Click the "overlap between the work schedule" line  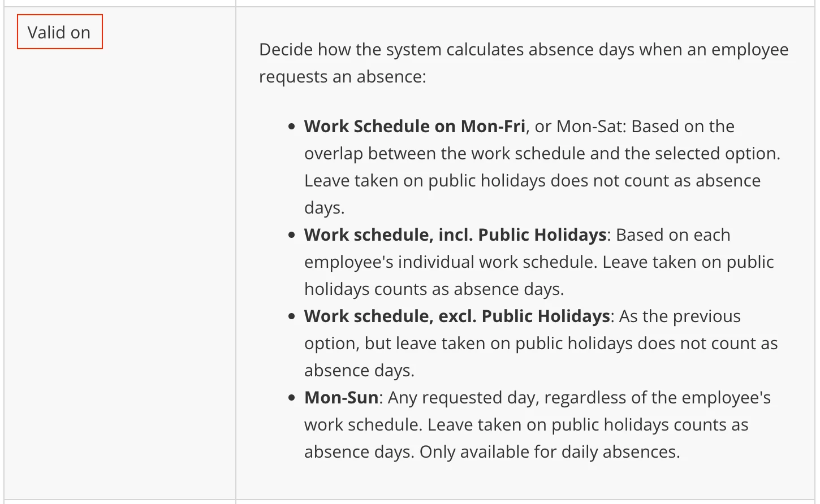(x=542, y=153)
